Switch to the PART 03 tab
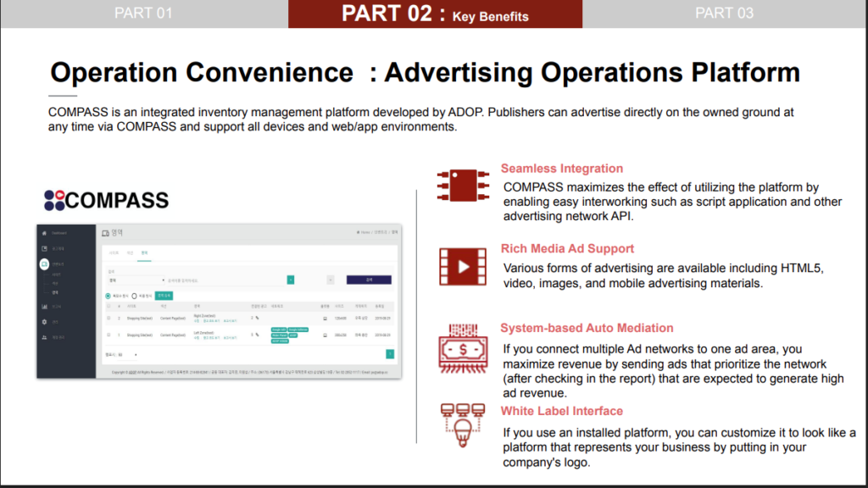 point(724,13)
